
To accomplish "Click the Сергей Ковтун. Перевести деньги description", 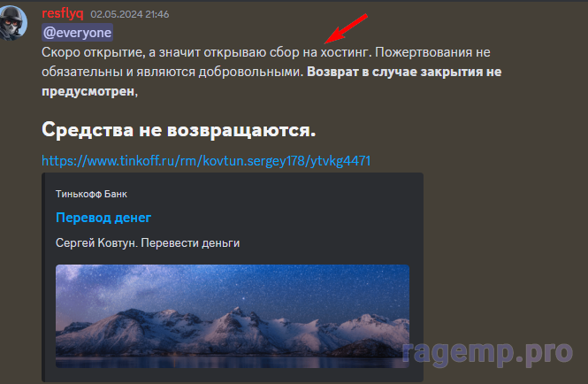I will [x=148, y=242].
